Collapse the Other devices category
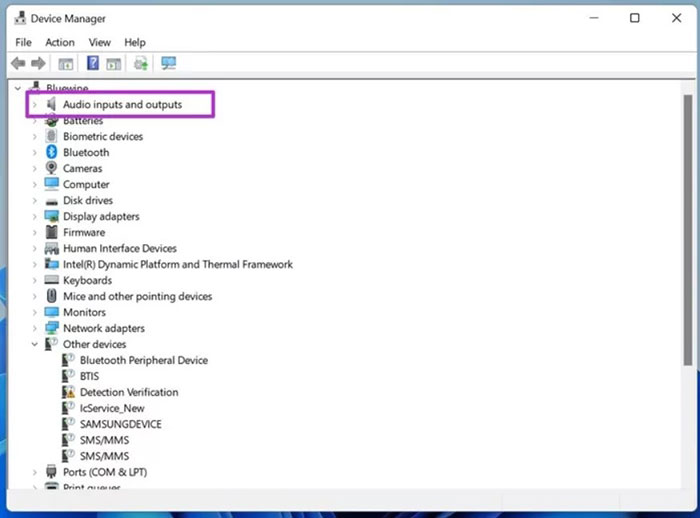 pyautogui.click(x=34, y=344)
